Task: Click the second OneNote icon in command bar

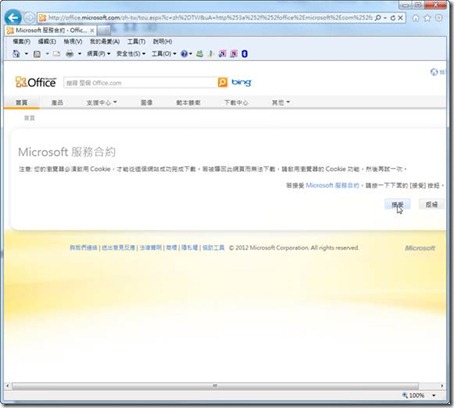Action: [234, 54]
